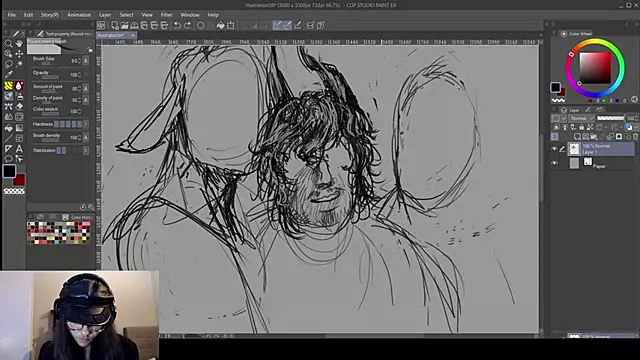Viewport: 640px width, 360px height.
Task: Click the dark red sub color swatch in toolbox
Action: pyautogui.click(x=20, y=180)
